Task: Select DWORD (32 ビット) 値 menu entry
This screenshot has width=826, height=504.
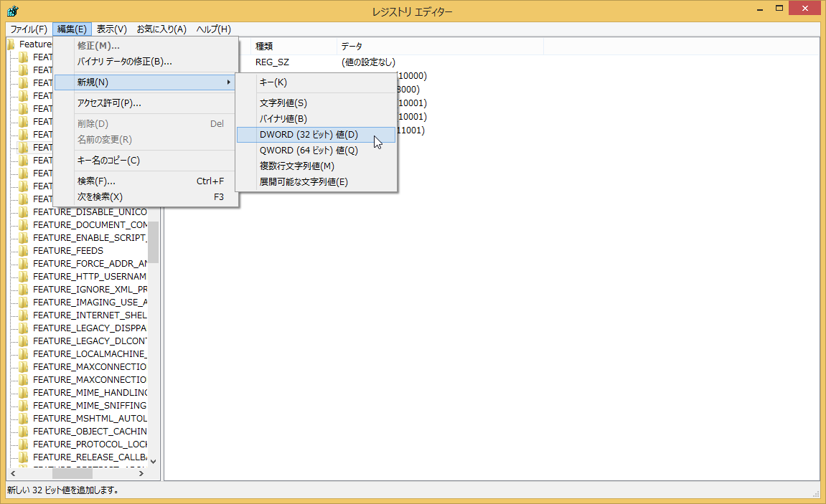Action: (309, 135)
